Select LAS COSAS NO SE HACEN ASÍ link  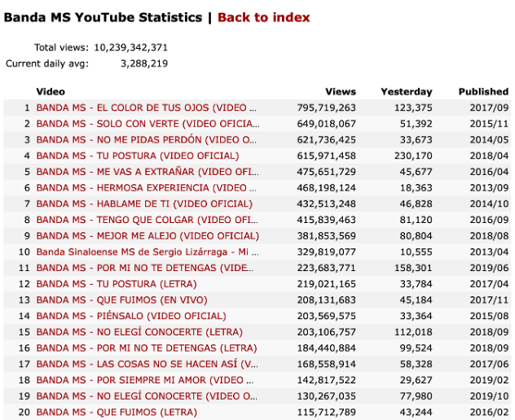coord(147,364)
